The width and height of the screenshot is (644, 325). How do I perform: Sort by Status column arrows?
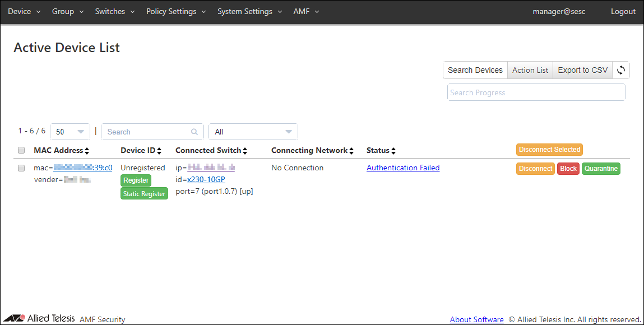pyautogui.click(x=393, y=151)
